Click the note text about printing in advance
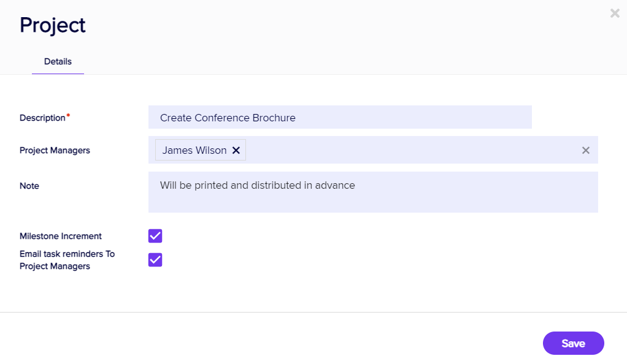Viewport: 627px width, 364px height. [258, 185]
